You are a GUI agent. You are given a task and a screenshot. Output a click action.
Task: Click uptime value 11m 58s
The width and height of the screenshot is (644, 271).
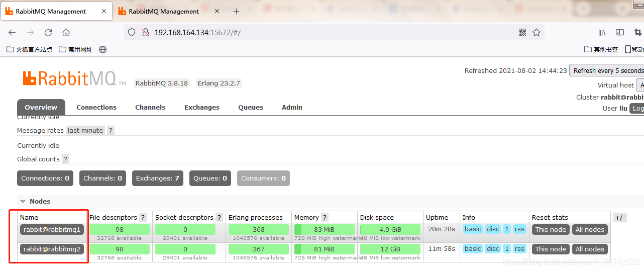click(x=441, y=249)
